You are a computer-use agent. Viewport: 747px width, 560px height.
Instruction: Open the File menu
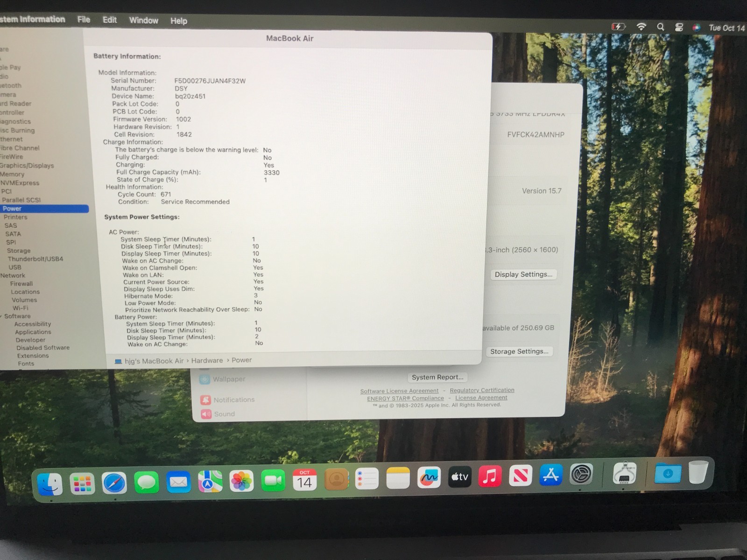[84, 20]
